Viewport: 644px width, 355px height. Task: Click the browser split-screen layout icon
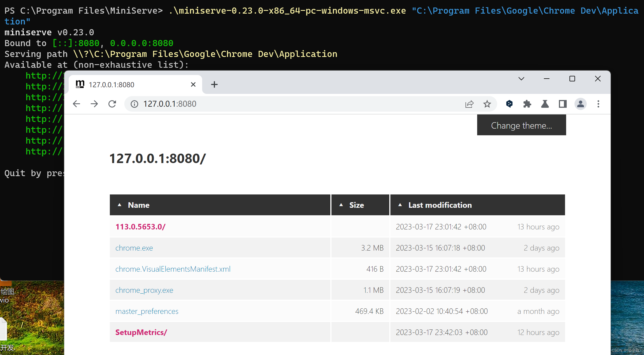pos(562,104)
